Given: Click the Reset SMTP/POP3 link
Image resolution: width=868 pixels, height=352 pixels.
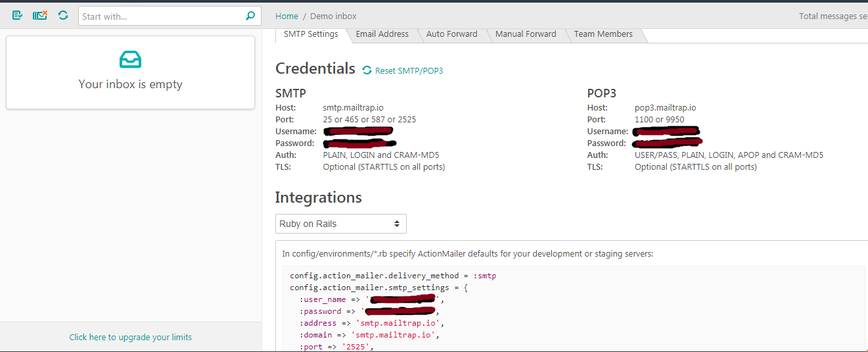Looking at the screenshot, I should [409, 70].
